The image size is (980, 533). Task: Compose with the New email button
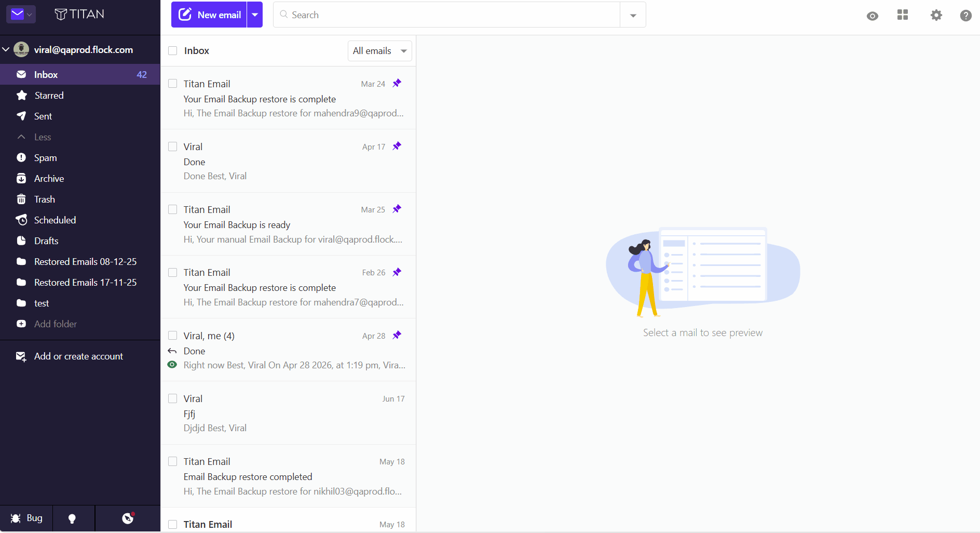tap(209, 15)
